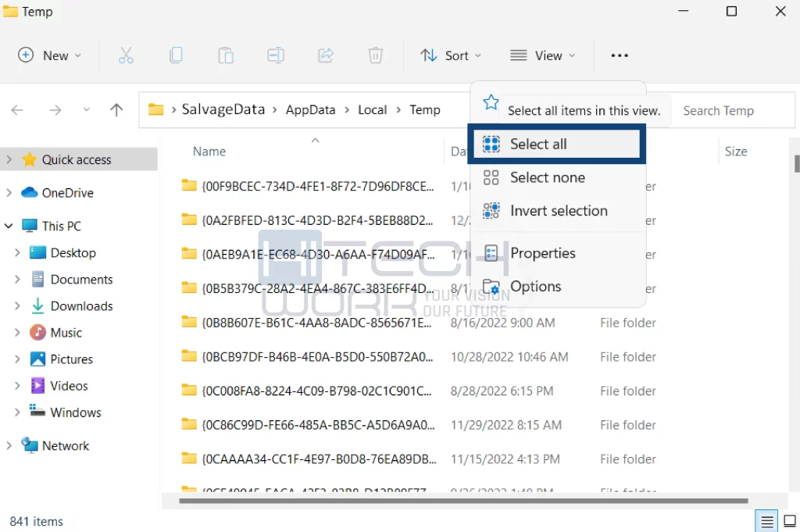Open the See more three-dots menu
Screen dimensions: 800x532
[620, 55]
